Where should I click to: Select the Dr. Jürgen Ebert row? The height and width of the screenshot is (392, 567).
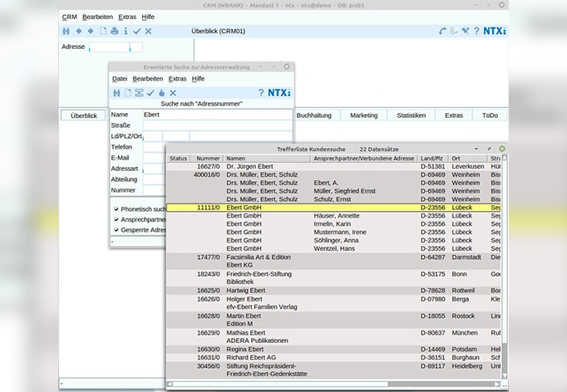coord(333,167)
